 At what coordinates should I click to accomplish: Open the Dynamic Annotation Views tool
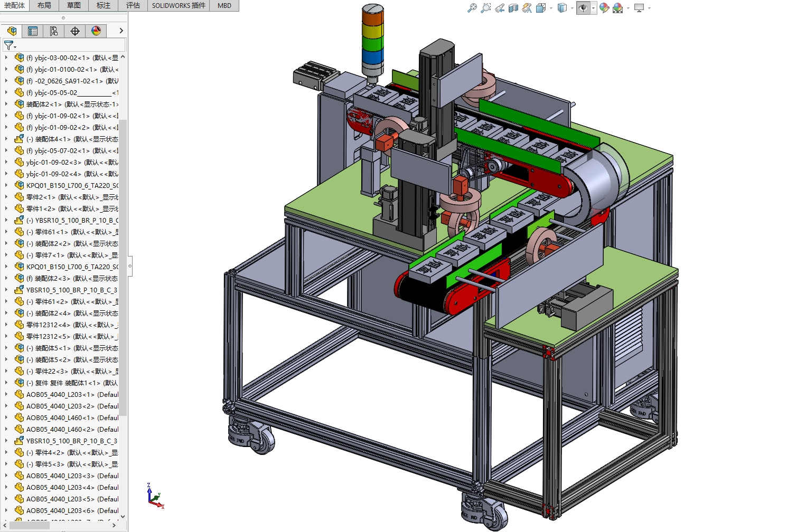[527, 8]
